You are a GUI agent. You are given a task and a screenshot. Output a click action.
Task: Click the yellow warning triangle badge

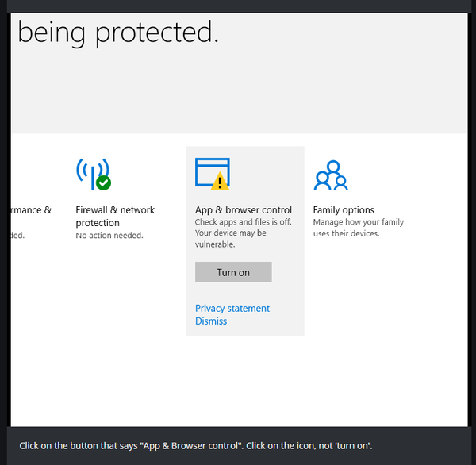click(x=221, y=183)
